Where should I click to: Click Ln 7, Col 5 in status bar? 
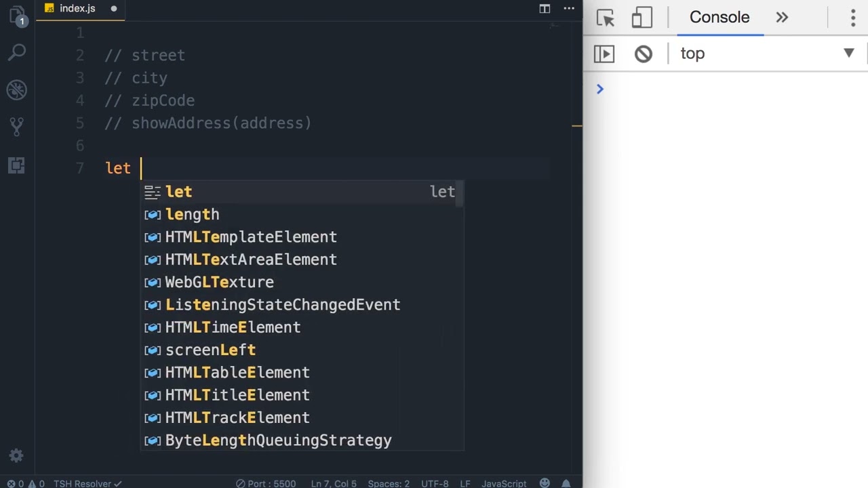[334, 483]
